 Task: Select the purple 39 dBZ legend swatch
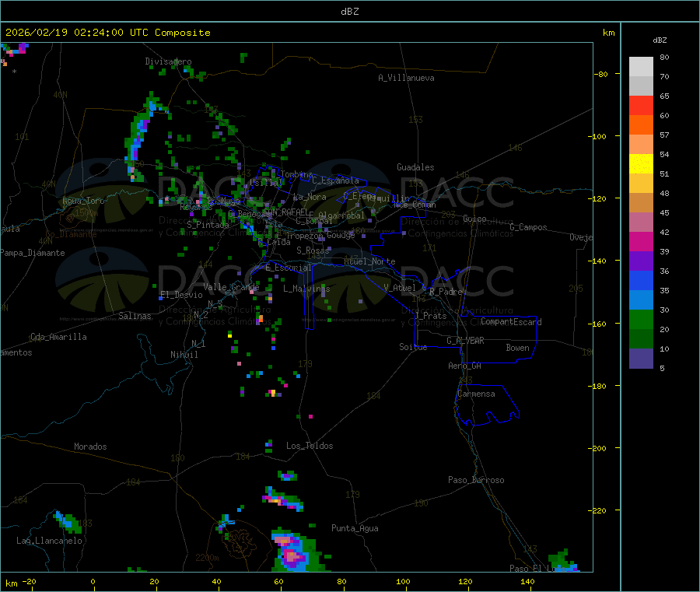pyautogui.click(x=641, y=261)
